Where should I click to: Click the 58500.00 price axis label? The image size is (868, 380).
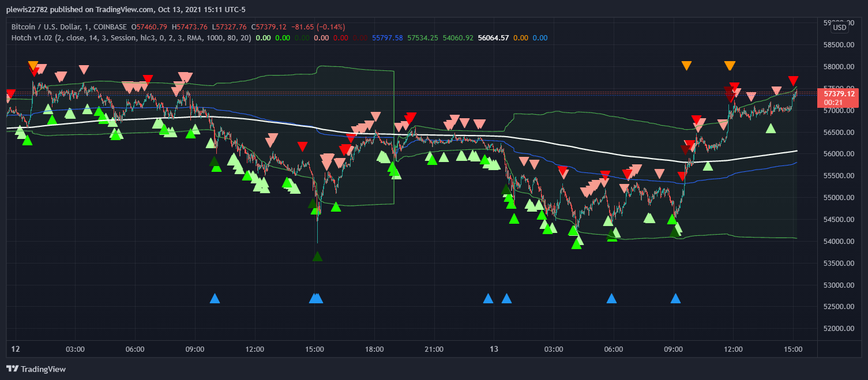click(839, 45)
